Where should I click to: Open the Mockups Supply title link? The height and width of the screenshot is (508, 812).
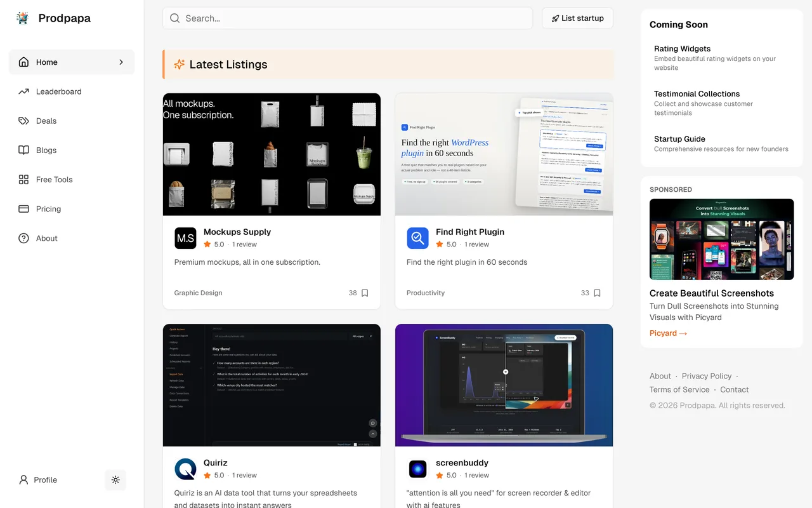(x=237, y=232)
